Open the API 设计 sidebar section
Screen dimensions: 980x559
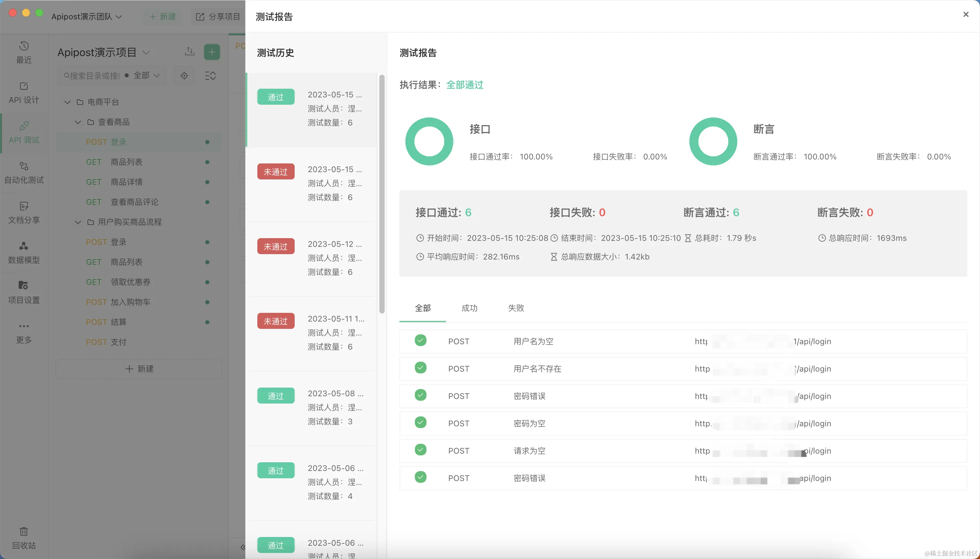(24, 92)
